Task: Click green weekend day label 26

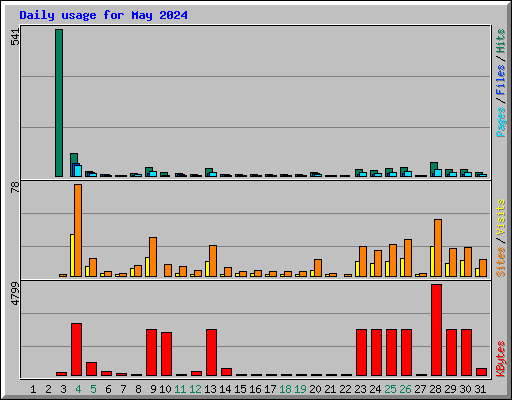Action: click(405, 389)
